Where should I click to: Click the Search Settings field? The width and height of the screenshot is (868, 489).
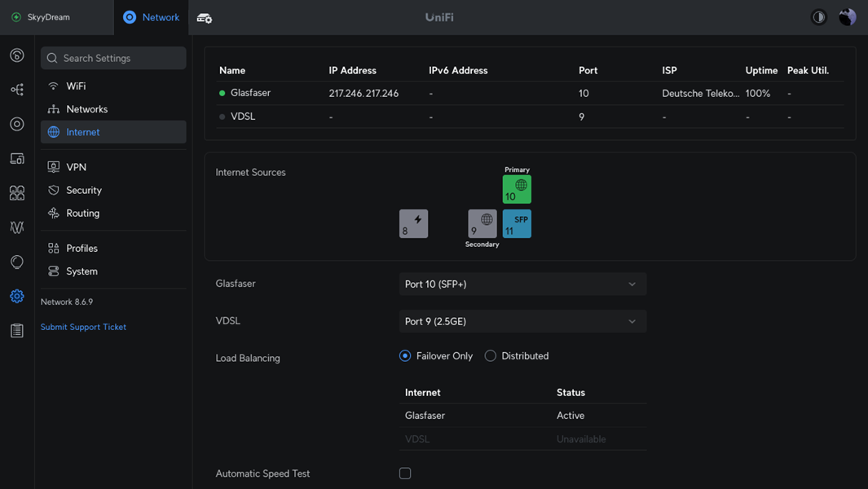tap(114, 59)
